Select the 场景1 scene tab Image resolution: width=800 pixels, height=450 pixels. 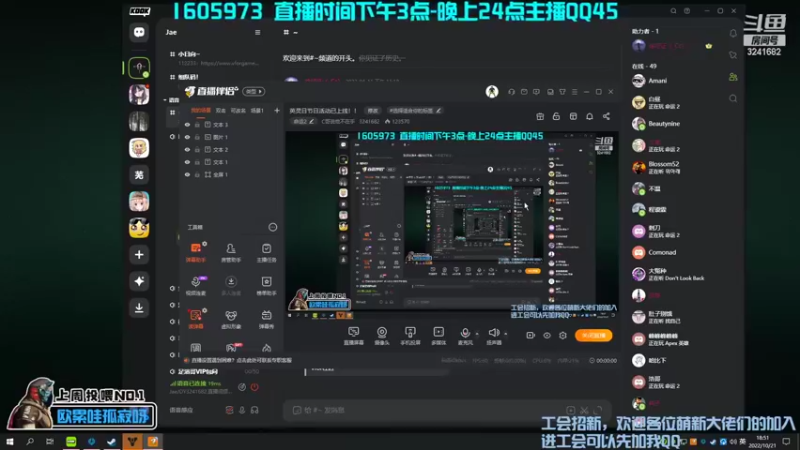pyautogui.click(x=257, y=110)
